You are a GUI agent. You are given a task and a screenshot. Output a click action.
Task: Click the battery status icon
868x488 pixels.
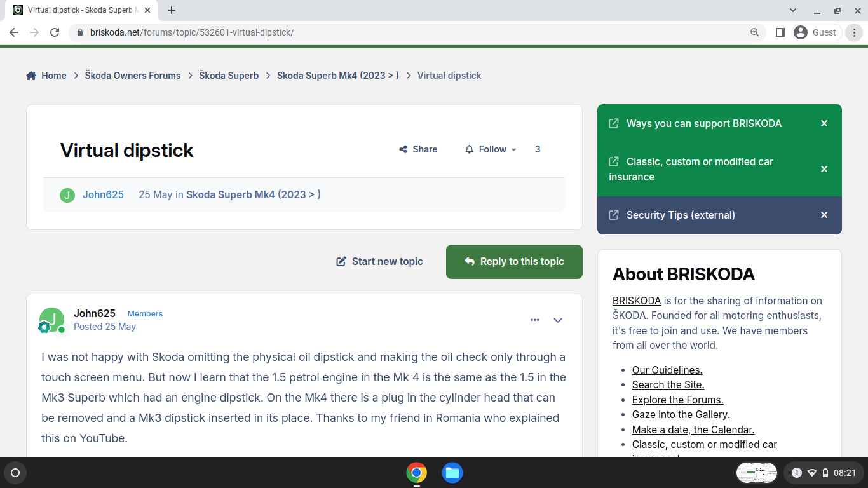click(825, 473)
